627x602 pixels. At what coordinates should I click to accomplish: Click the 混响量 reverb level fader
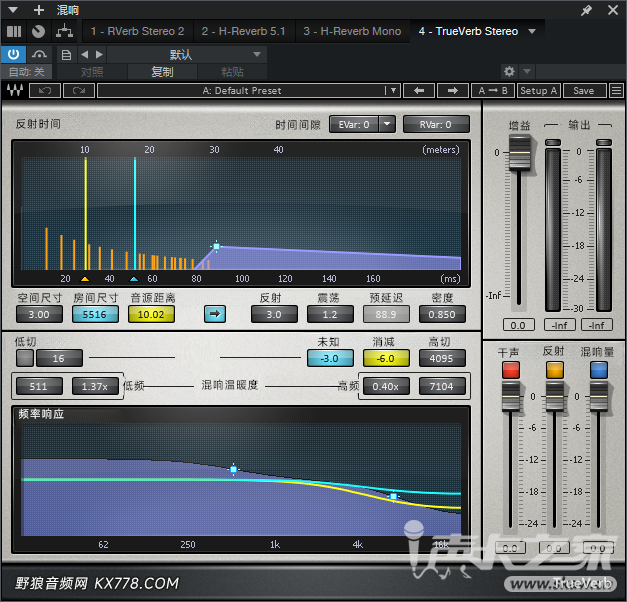pos(599,397)
